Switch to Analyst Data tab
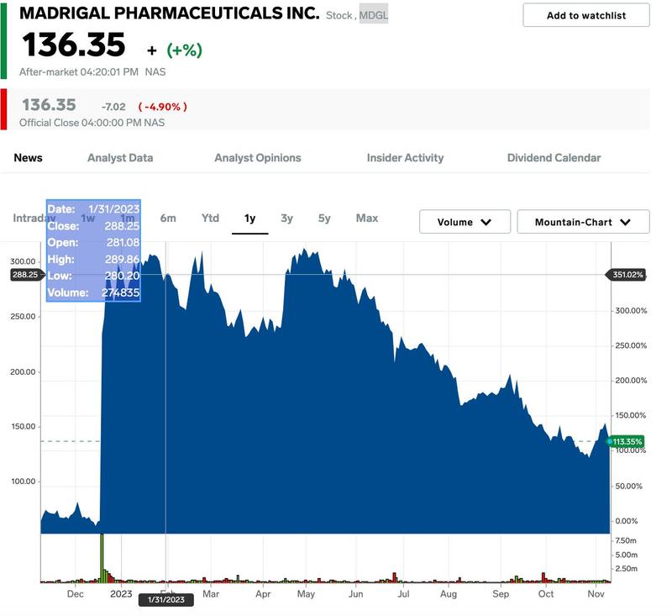 120,158
